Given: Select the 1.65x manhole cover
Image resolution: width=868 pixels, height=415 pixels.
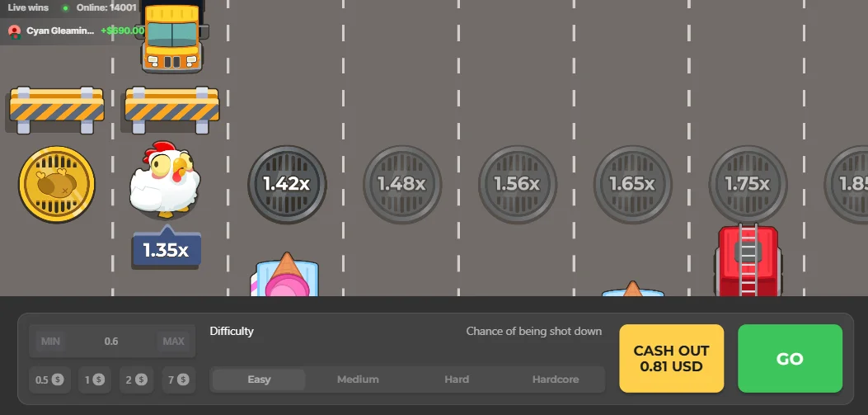Looking at the screenshot, I should [x=632, y=185].
